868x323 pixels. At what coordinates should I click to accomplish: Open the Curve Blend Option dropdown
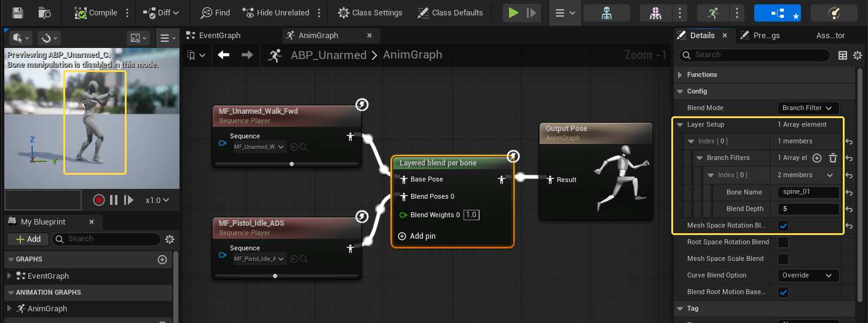tap(808, 276)
